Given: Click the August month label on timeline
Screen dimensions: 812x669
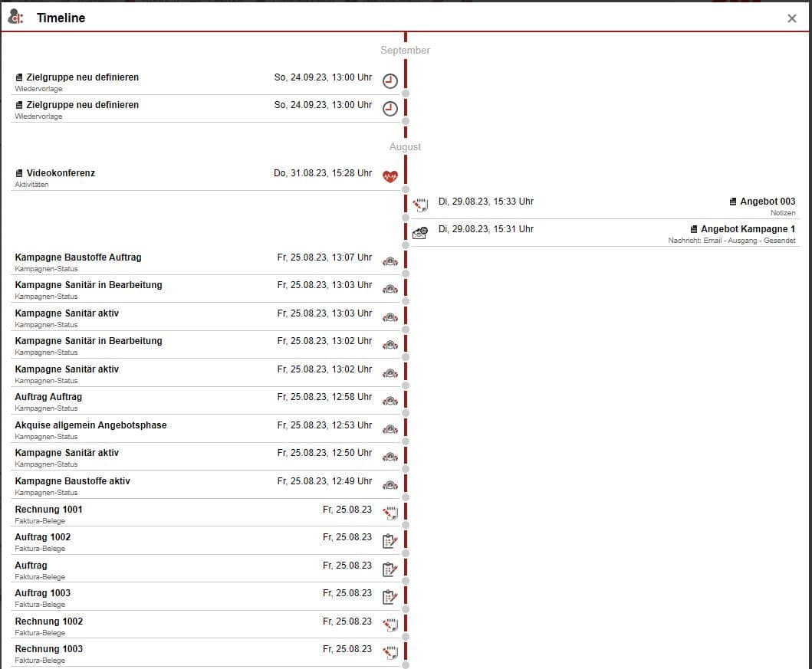Looking at the screenshot, I should [405, 146].
